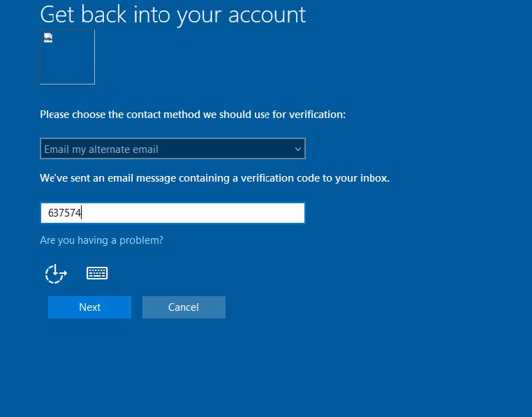
Task: Click the verification code field containing 637574
Action: pos(172,213)
